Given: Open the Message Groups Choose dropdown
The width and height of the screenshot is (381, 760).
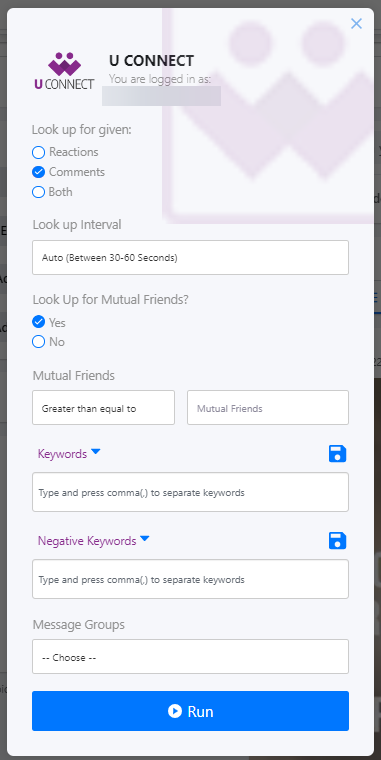Looking at the screenshot, I should pos(190,657).
